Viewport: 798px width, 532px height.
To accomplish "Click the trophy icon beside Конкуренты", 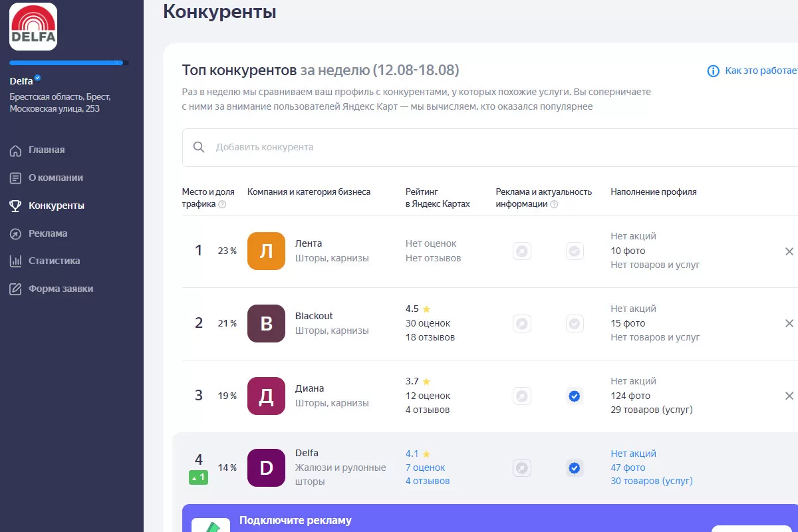I will (15, 206).
